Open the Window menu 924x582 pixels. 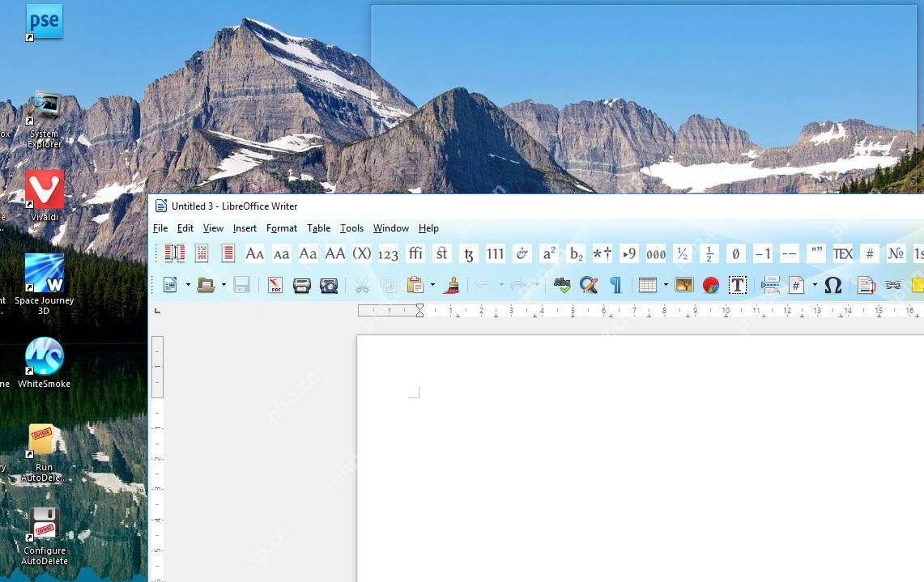(390, 228)
